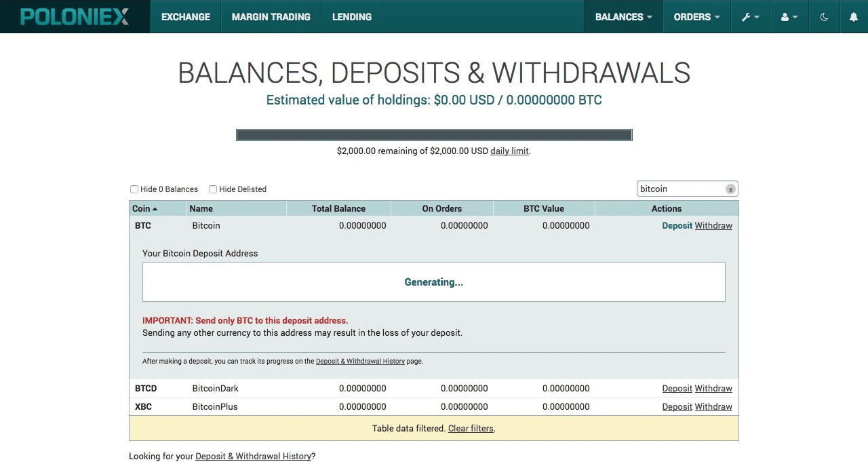Screen dimensions: 868x462
Task: Toggle night mode moon icon
Action: click(824, 17)
